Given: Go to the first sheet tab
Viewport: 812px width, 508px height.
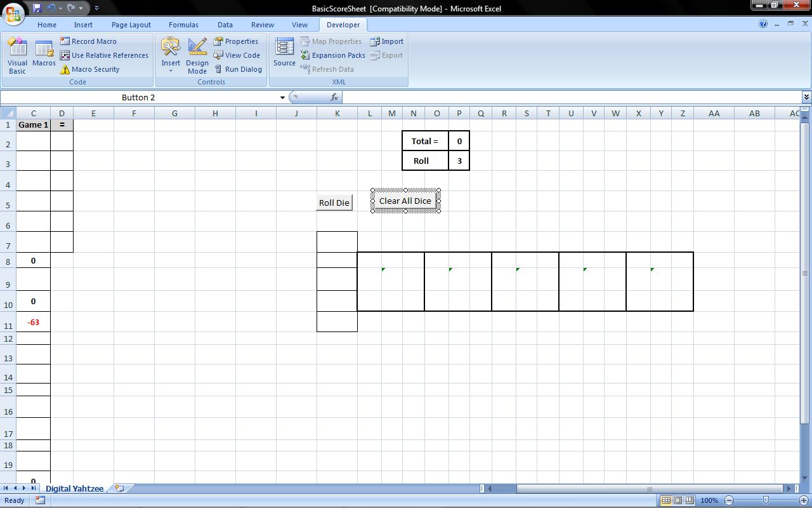Looking at the screenshot, I should 6,488.
